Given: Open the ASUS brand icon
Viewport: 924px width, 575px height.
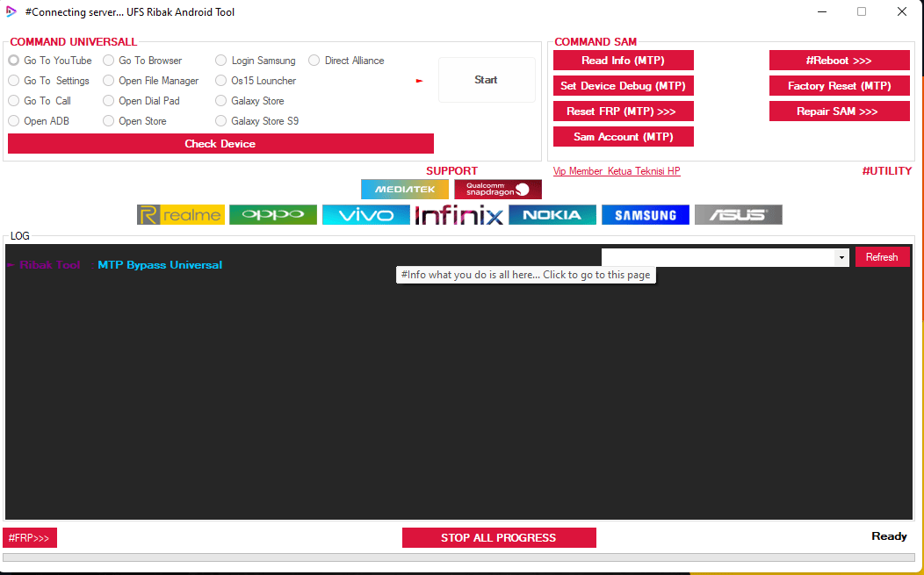Looking at the screenshot, I should [738, 215].
